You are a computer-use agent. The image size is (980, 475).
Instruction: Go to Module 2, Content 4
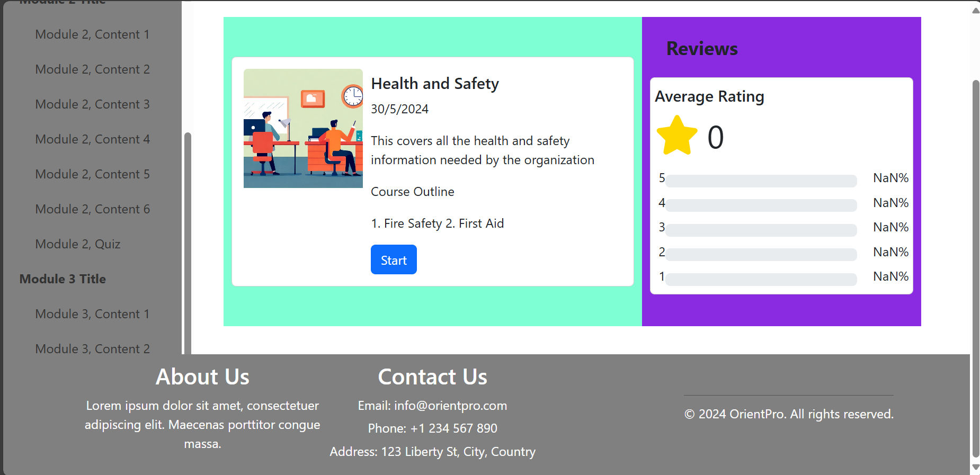93,139
